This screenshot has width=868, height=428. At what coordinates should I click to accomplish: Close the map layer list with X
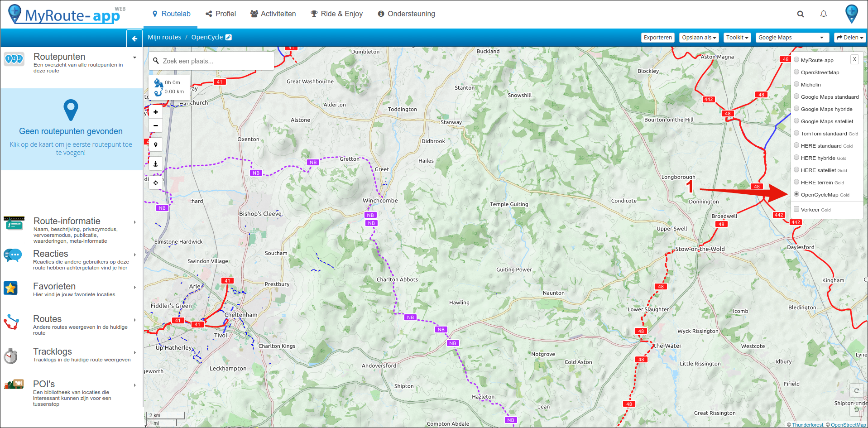(854, 59)
